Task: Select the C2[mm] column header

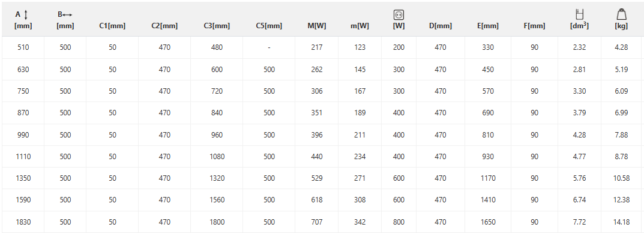Action: [x=164, y=26]
